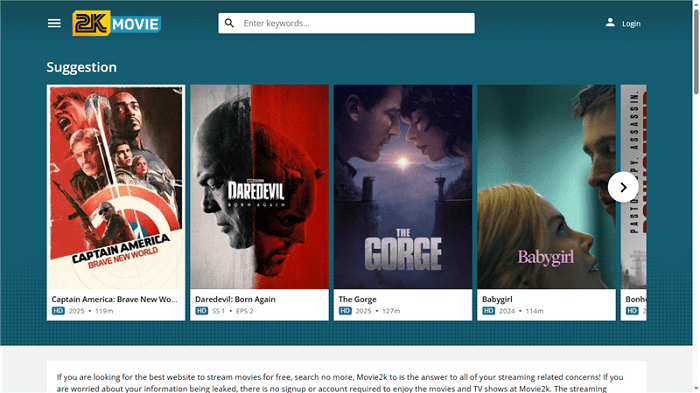Click HD badge under Captain America
Screen dimensions: 700x393
pyautogui.click(x=58, y=311)
